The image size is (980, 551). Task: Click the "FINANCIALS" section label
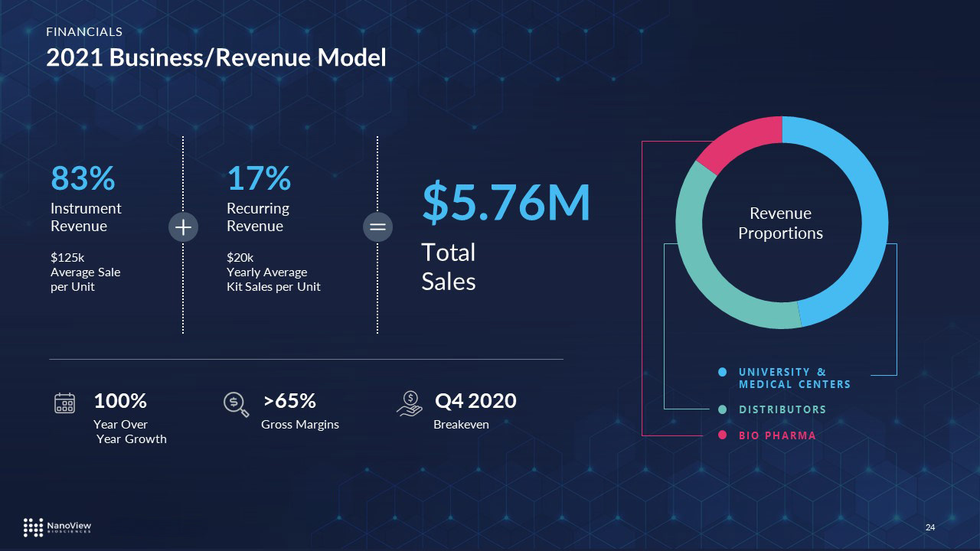(x=84, y=32)
